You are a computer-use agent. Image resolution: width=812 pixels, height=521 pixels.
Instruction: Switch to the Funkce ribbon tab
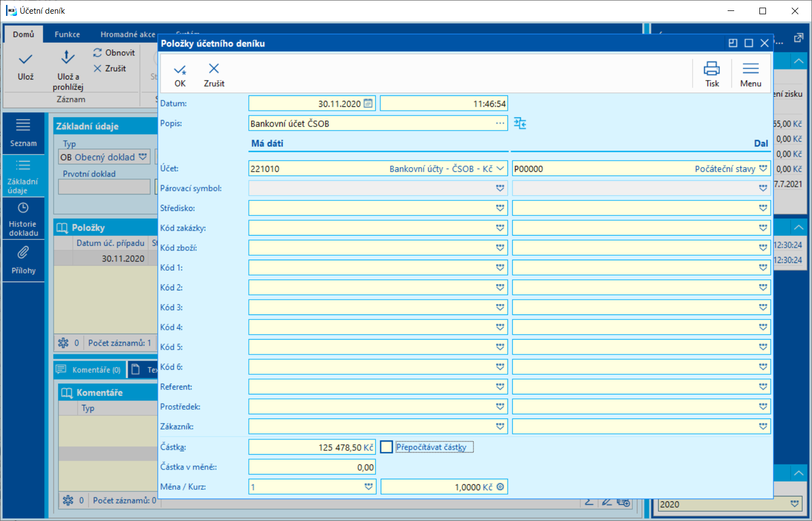point(67,35)
